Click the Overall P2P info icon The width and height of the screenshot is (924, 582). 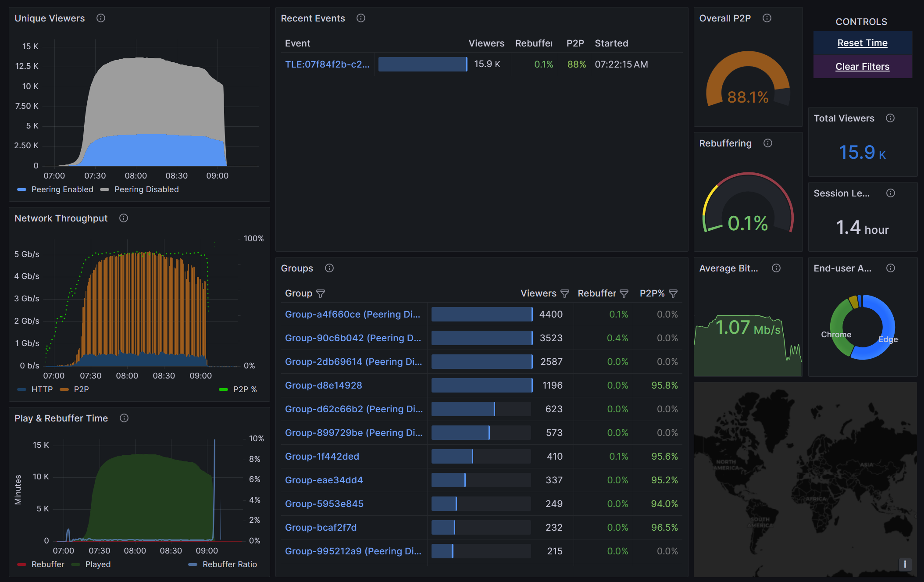(767, 18)
